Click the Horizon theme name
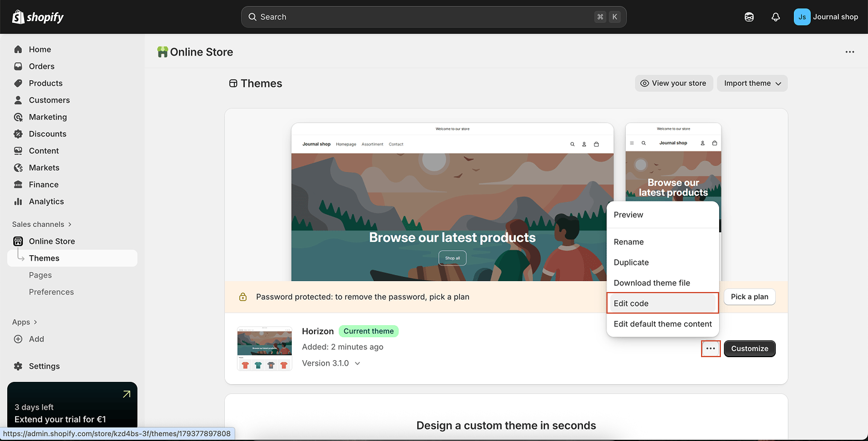 click(318, 331)
